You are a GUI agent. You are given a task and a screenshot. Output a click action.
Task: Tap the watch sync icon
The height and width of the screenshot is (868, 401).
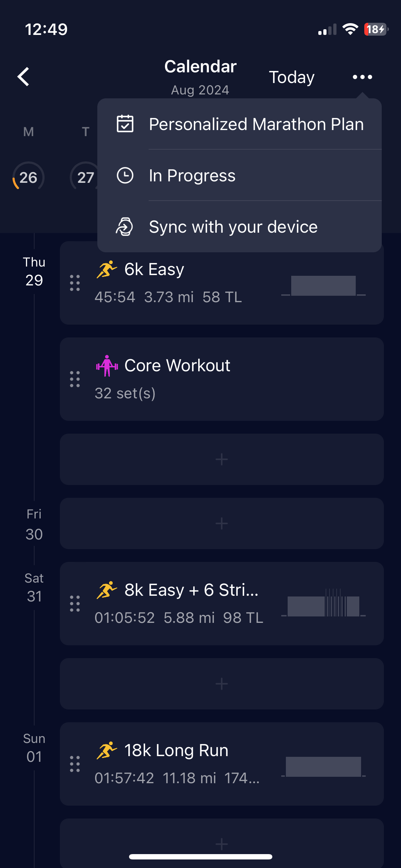click(125, 227)
